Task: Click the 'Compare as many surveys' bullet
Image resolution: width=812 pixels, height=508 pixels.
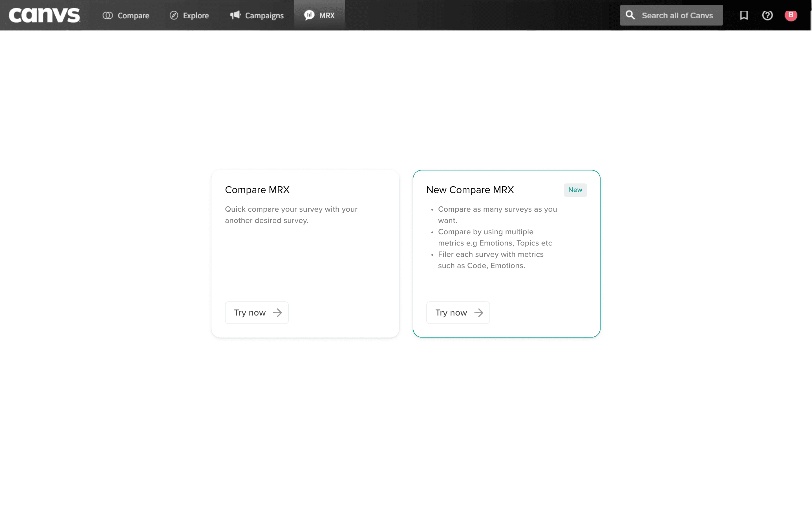Action: 497,215
